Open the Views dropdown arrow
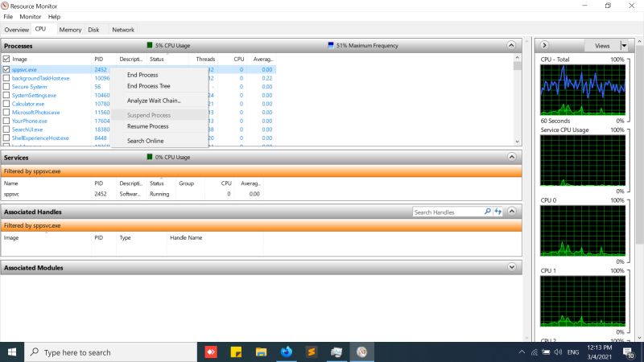 [x=624, y=46]
